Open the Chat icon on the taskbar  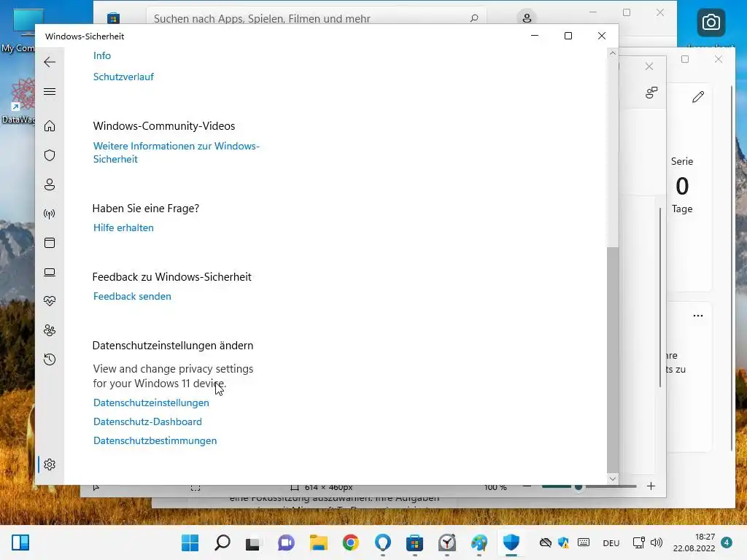tap(286, 542)
